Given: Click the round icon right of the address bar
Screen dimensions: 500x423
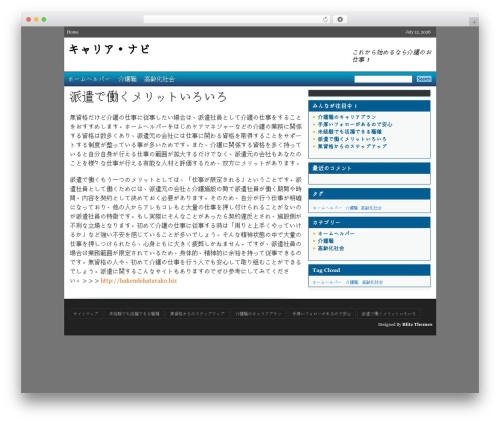Looking at the screenshot, I should pyautogui.click(x=340, y=19).
